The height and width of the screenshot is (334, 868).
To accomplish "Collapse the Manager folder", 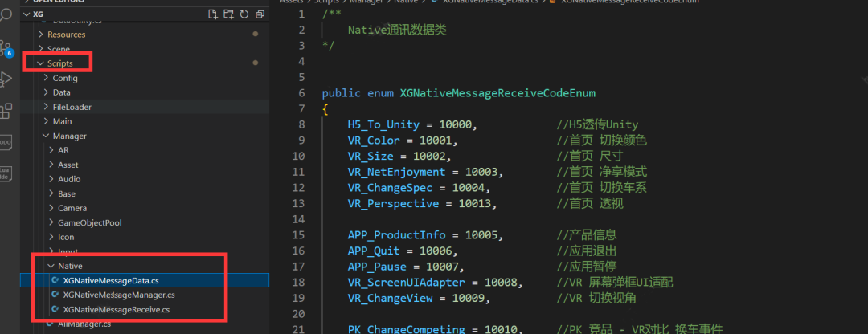I will tap(145, 136).
